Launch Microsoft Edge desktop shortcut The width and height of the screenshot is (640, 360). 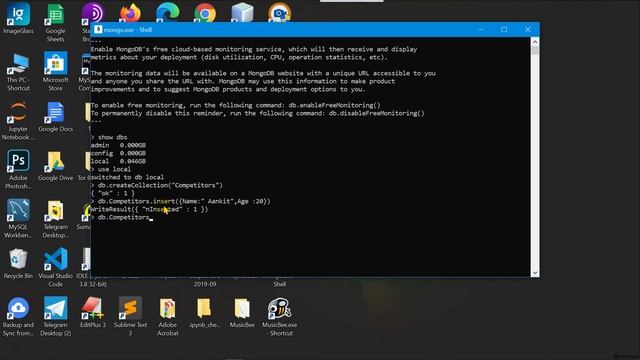pos(167,12)
